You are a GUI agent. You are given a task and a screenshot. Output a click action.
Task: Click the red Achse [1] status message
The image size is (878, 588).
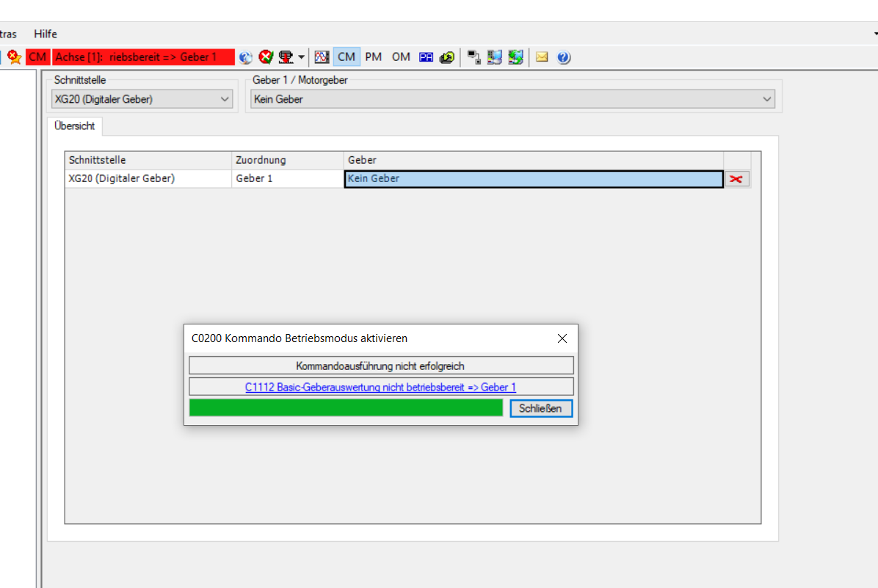(x=143, y=57)
